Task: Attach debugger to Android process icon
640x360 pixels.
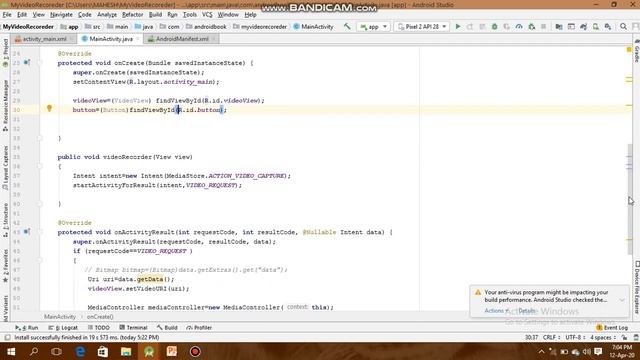Action: [531, 27]
